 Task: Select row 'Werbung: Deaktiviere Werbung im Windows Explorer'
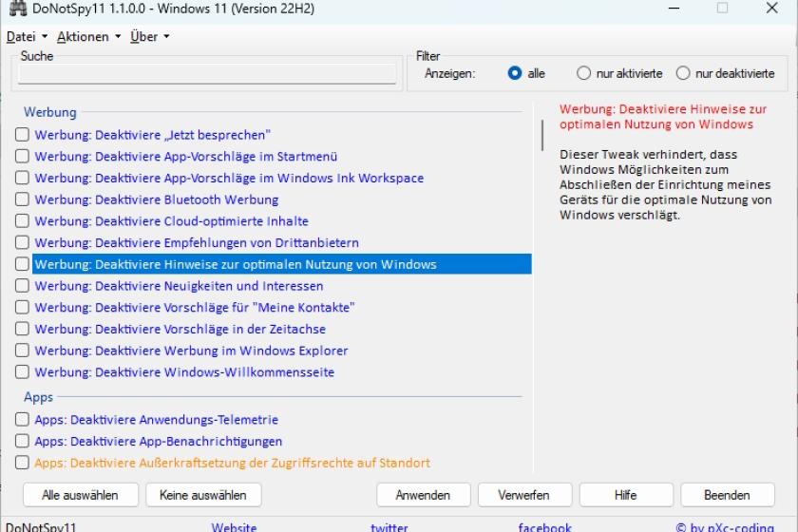pos(191,351)
